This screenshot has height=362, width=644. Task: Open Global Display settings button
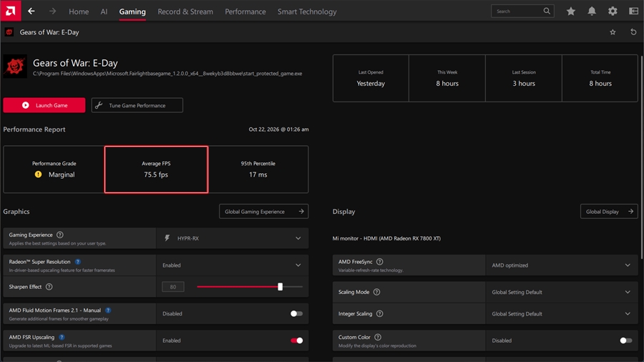pyautogui.click(x=609, y=211)
